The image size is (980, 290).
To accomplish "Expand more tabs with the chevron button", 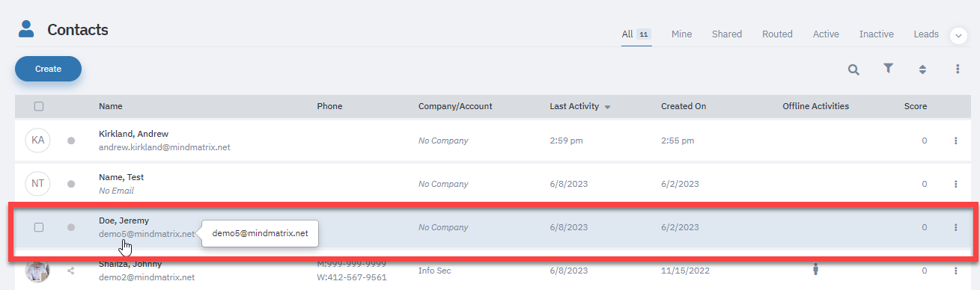I will coord(958,35).
